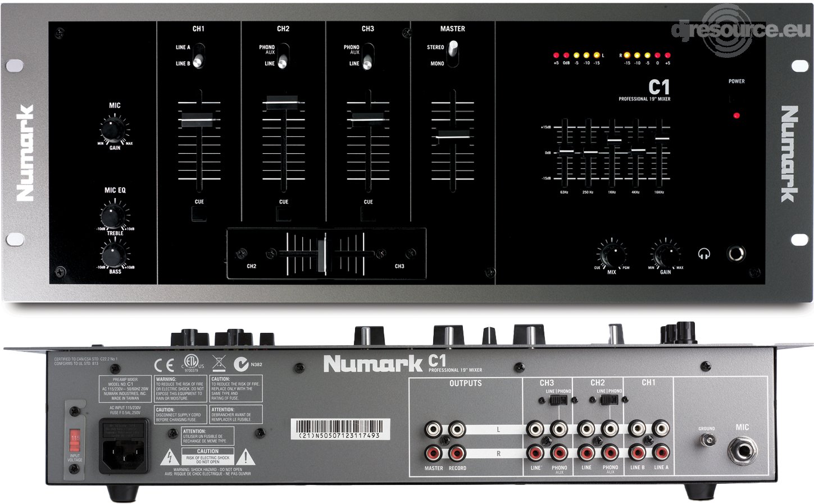
Task: Click the R meter -15 yellow LED
Action: click(x=627, y=56)
